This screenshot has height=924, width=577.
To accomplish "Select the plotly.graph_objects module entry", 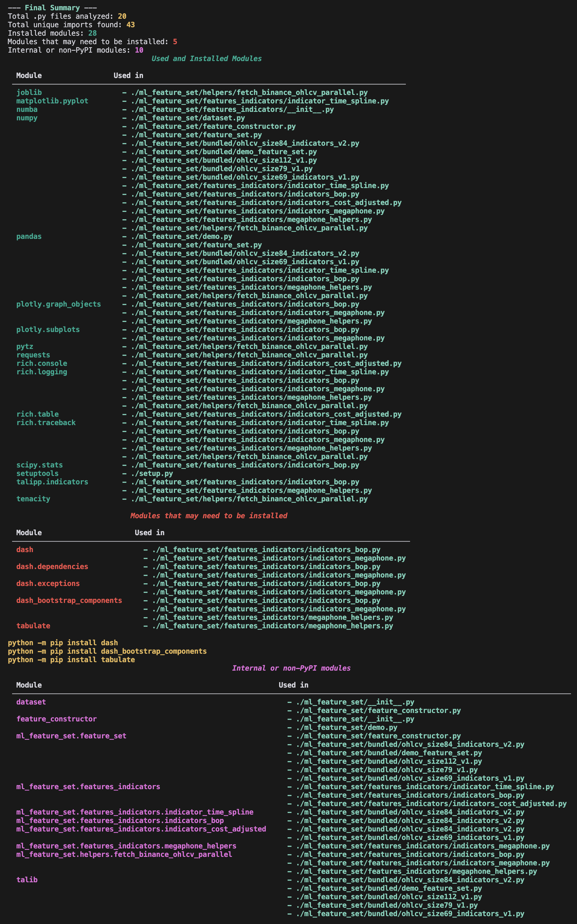I will click(x=58, y=304).
